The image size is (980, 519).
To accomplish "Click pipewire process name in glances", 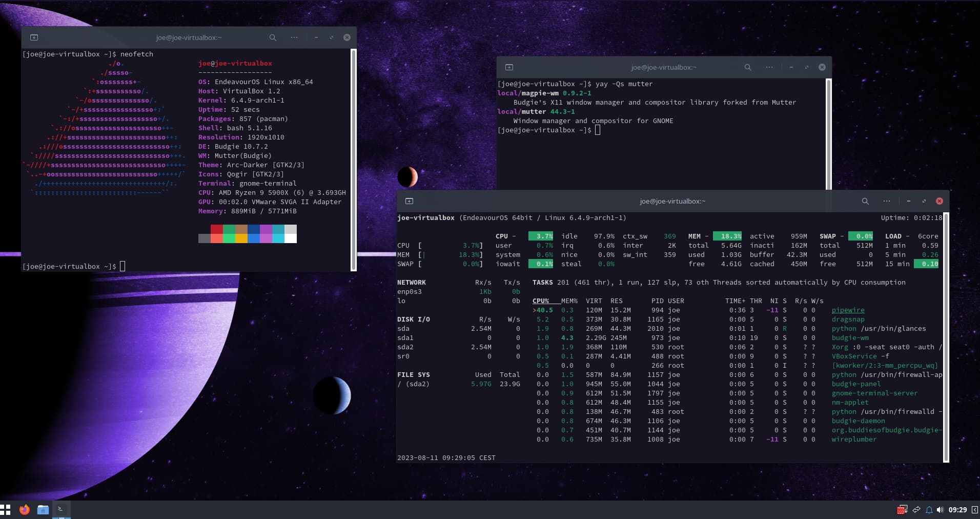I will click(x=848, y=310).
